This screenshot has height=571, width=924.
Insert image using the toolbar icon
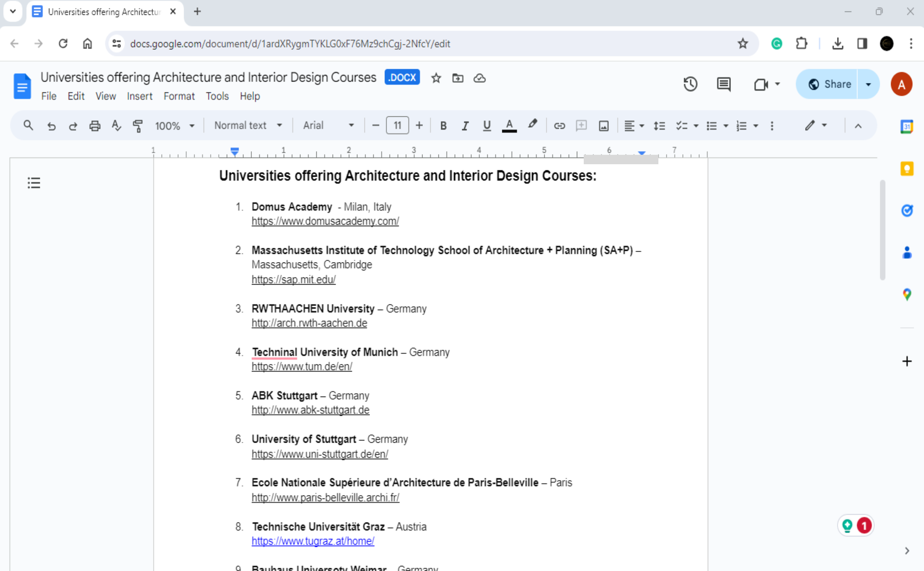(x=604, y=126)
